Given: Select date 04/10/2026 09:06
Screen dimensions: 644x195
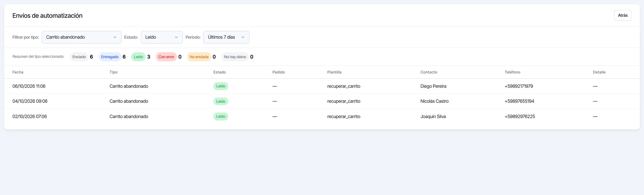Looking at the screenshot, I should tap(30, 101).
